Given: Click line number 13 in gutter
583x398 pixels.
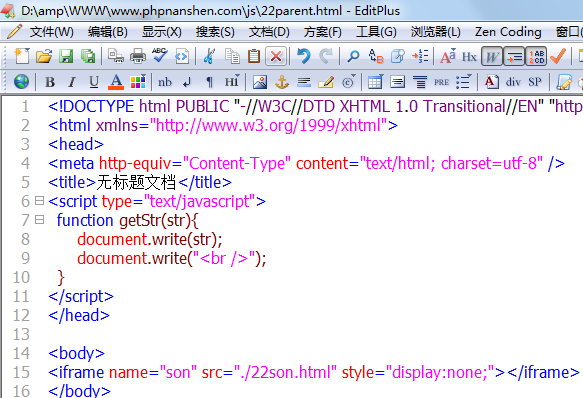Looking at the screenshot, I should [x=21, y=334].
